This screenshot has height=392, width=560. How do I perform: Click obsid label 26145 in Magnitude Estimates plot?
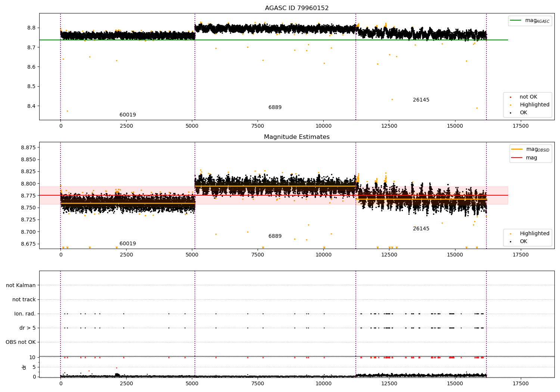421,229
